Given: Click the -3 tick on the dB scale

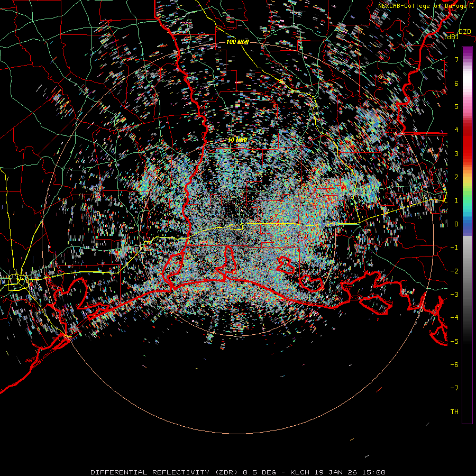Looking at the screenshot, I should [x=454, y=295].
